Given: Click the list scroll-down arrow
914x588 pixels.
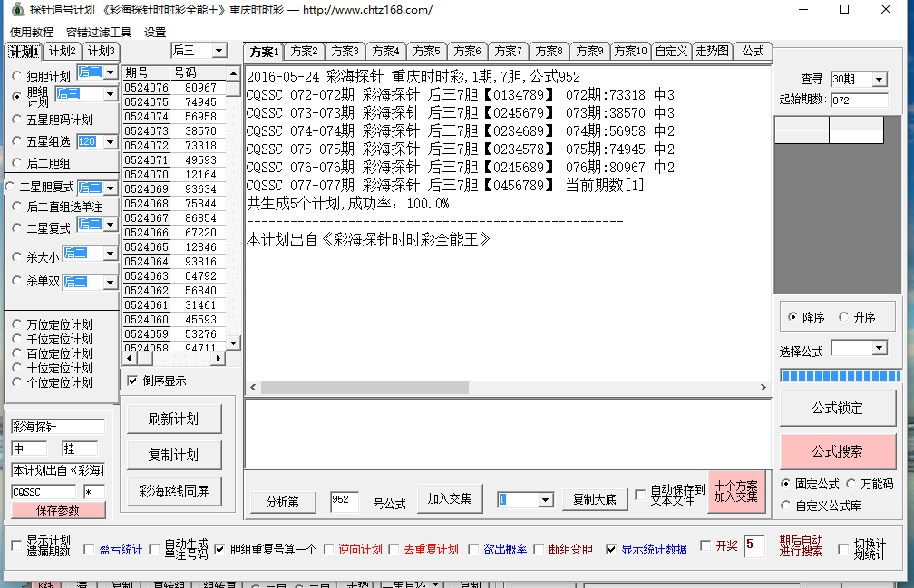Looking at the screenshot, I should click(x=233, y=343).
